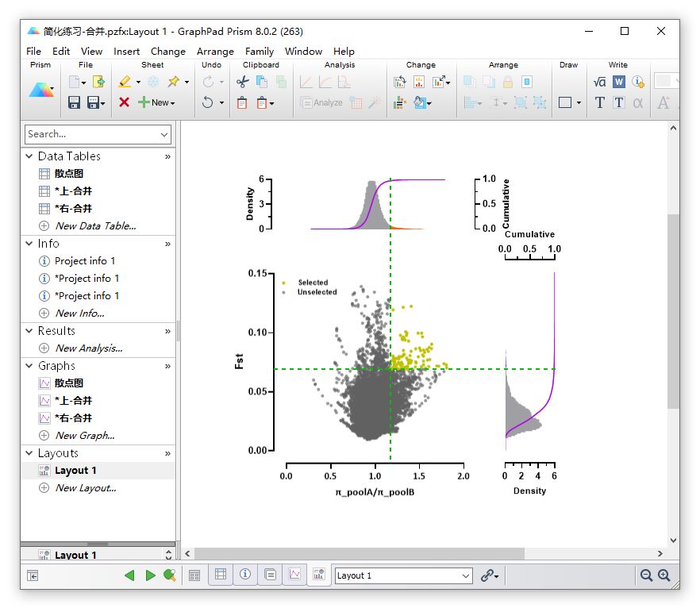Collapse the Graphs section
The height and width of the screenshot is (608, 700).
pyautogui.click(x=29, y=366)
